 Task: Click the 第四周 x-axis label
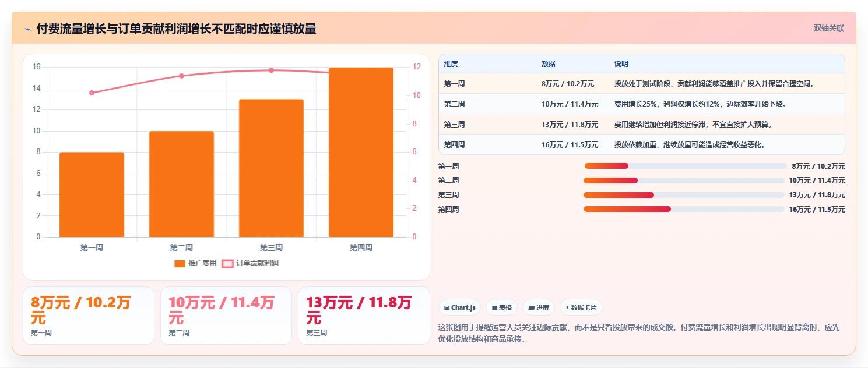(x=361, y=247)
